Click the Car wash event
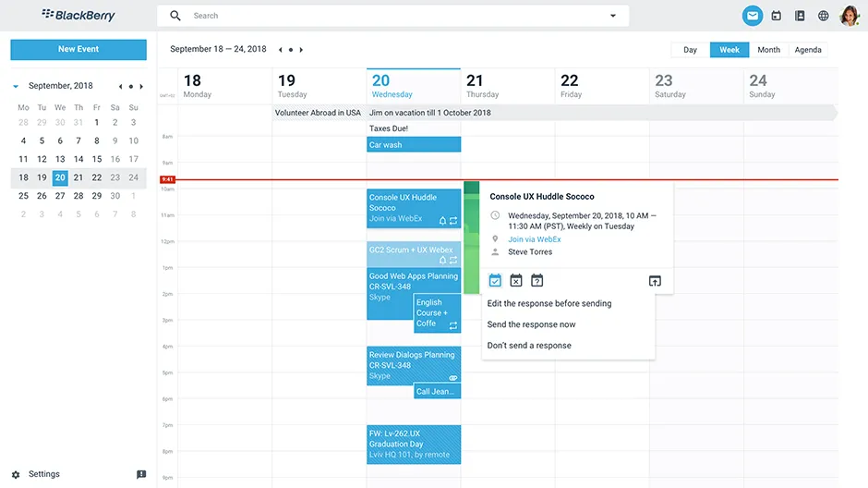Image resolution: width=868 pixels, height=488 pixels. click(x=414, y=144)
